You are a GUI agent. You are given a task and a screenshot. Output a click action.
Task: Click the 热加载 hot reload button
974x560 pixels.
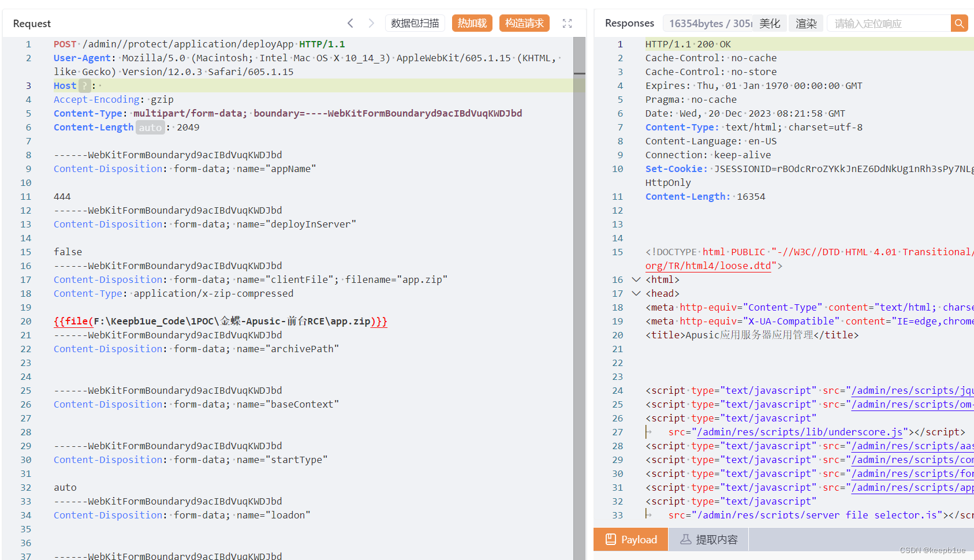pos(472,23)
